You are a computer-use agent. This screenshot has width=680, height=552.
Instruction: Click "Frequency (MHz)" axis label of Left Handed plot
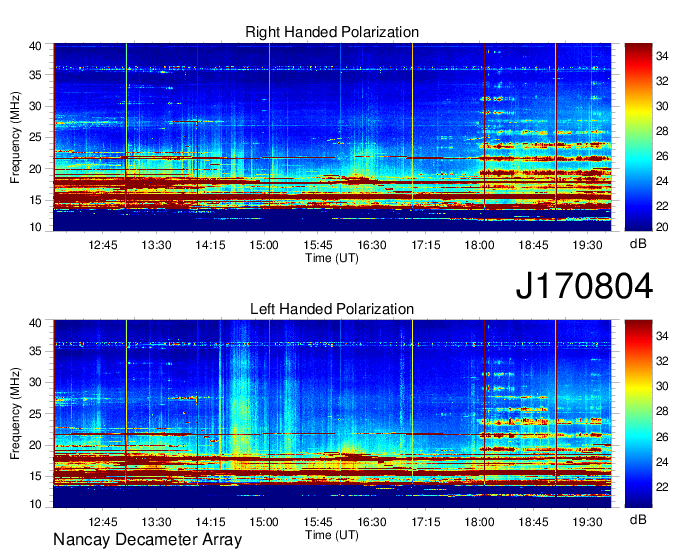pos(15,413)
